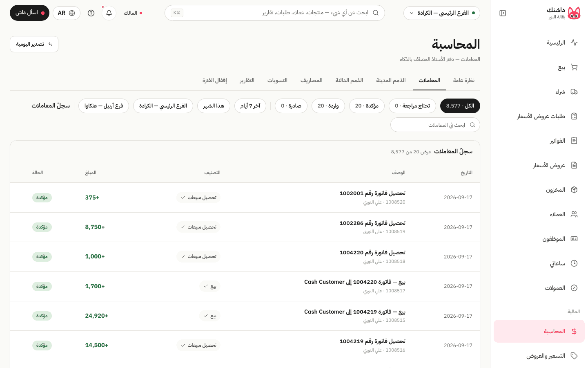
Task: Switch language with the AR globe button
Action: 67,13
